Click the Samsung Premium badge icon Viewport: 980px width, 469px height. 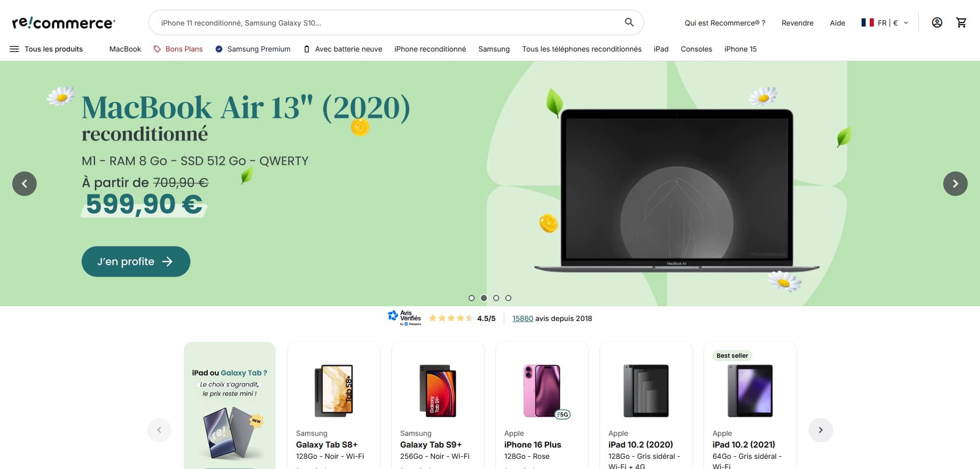[x=219, y=49]
